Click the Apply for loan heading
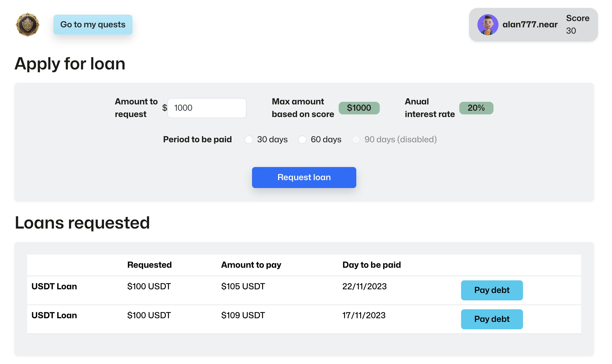Viewport: 612px width, 364px height. 70,64
